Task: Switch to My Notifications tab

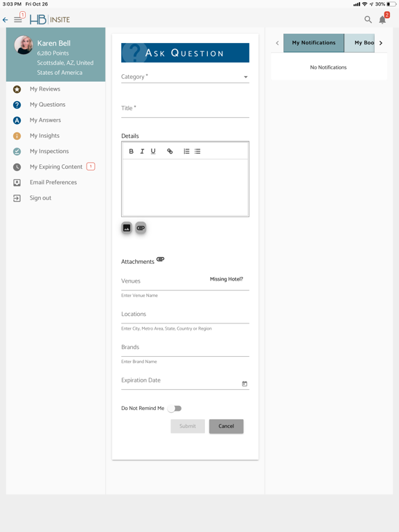Action: tap(314, 43)
